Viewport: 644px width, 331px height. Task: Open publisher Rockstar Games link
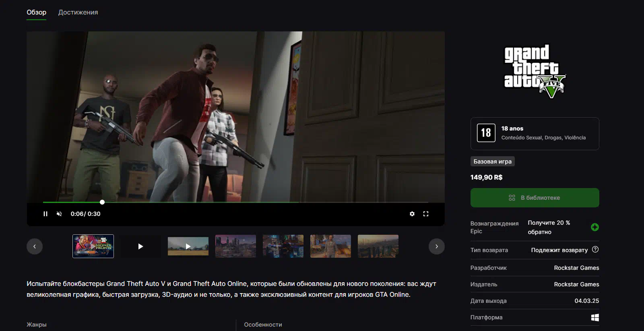[576, 284]
